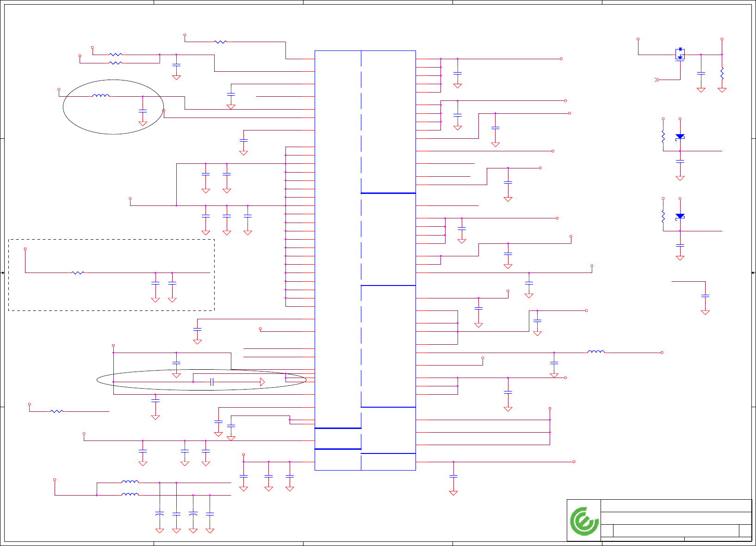
Task: Select the lone capacitor below the Schottky diode circuits
Action: (705, 296)
